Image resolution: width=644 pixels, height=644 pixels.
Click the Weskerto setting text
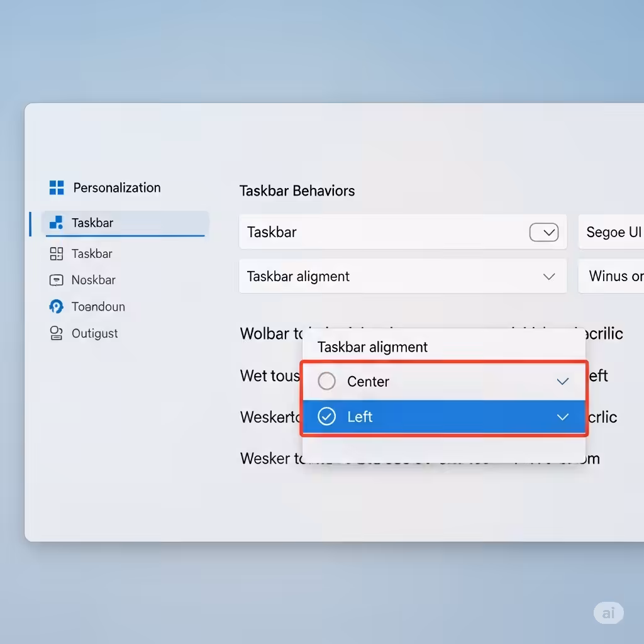pos(270,418)
